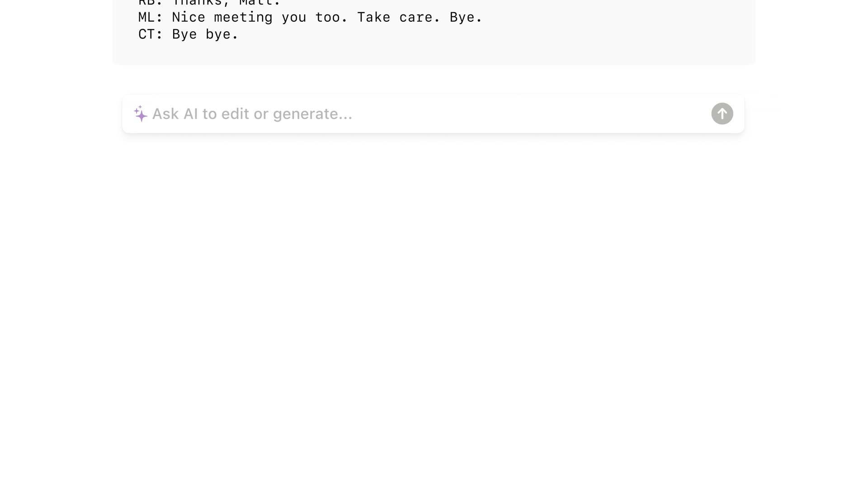Image resolution: width=868 pixels, height=488 pixels.
Task: Focus the Ask AI to edit or generate field
Action: click(x=433, y=114)
